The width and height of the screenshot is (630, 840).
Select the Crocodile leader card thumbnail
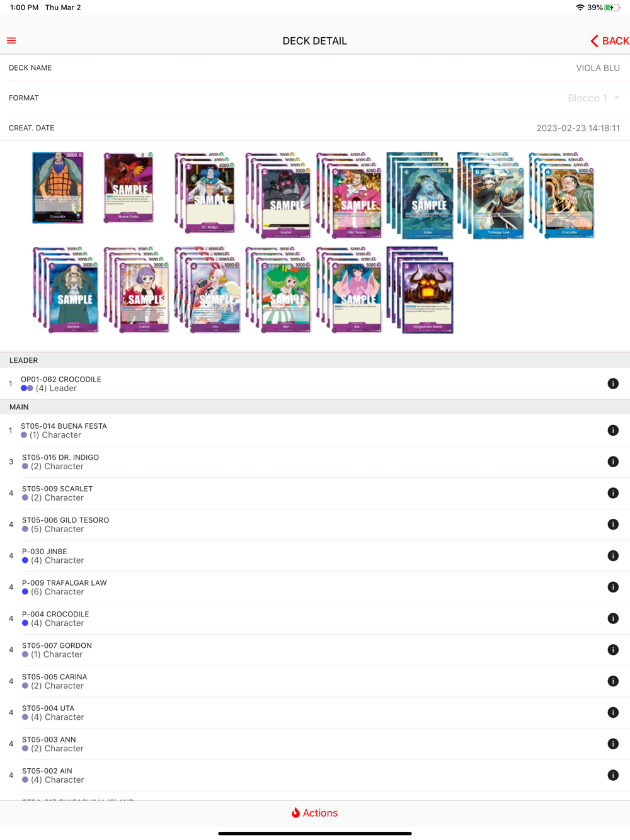pos(58,188)
